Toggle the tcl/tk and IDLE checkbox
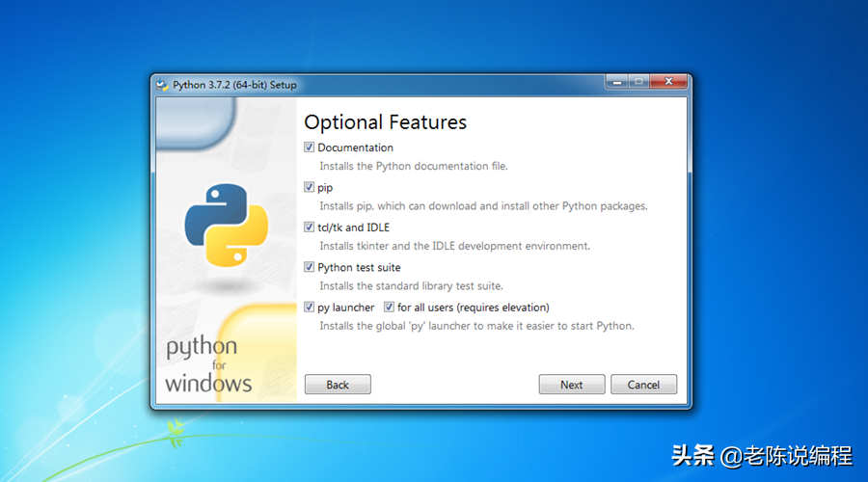868x482 pixels. tap(309, 227)
